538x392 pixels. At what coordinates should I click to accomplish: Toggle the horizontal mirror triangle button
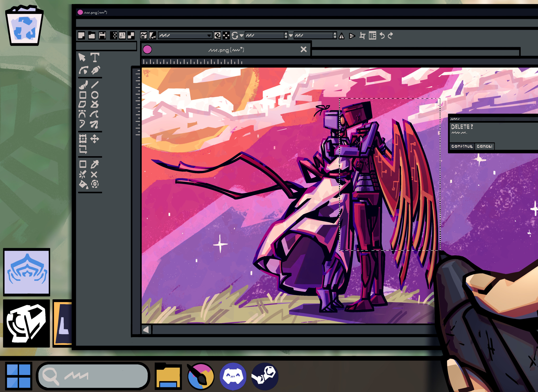342,36
